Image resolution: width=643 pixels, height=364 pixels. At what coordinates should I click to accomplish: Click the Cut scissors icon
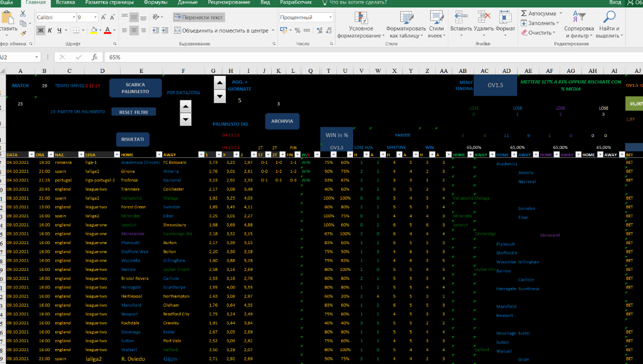[23, 13]
